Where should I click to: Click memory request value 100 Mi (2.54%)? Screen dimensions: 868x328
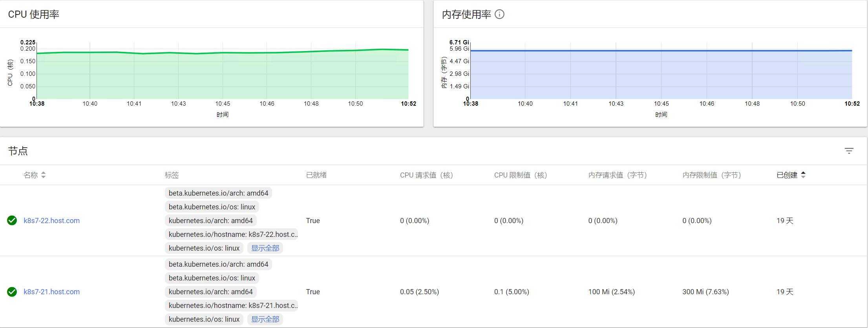611,292
